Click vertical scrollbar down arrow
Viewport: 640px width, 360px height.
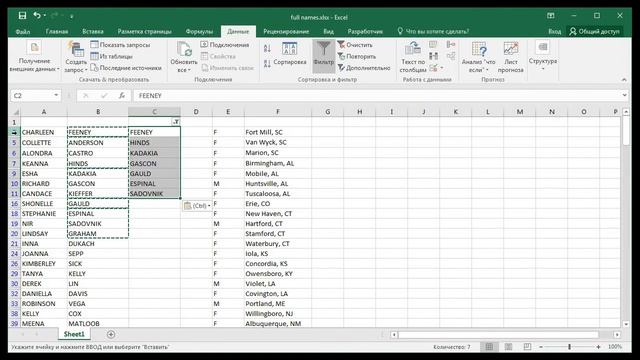coord(626,324)
